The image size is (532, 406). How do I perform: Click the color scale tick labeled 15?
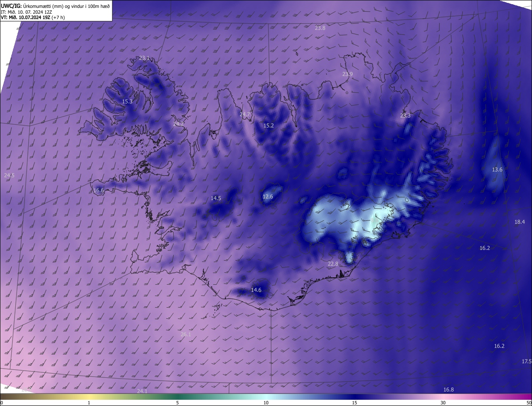[x=355, y=403]
